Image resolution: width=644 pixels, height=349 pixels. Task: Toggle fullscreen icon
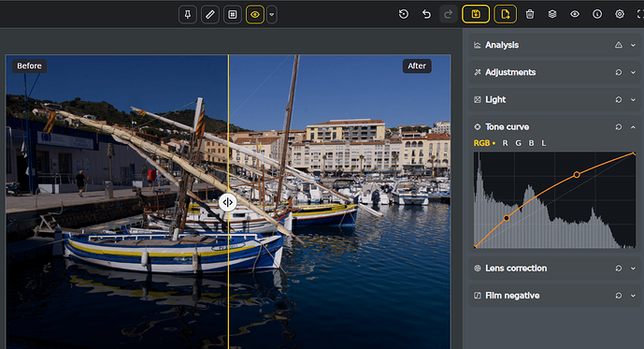click(x=640, y=14)
